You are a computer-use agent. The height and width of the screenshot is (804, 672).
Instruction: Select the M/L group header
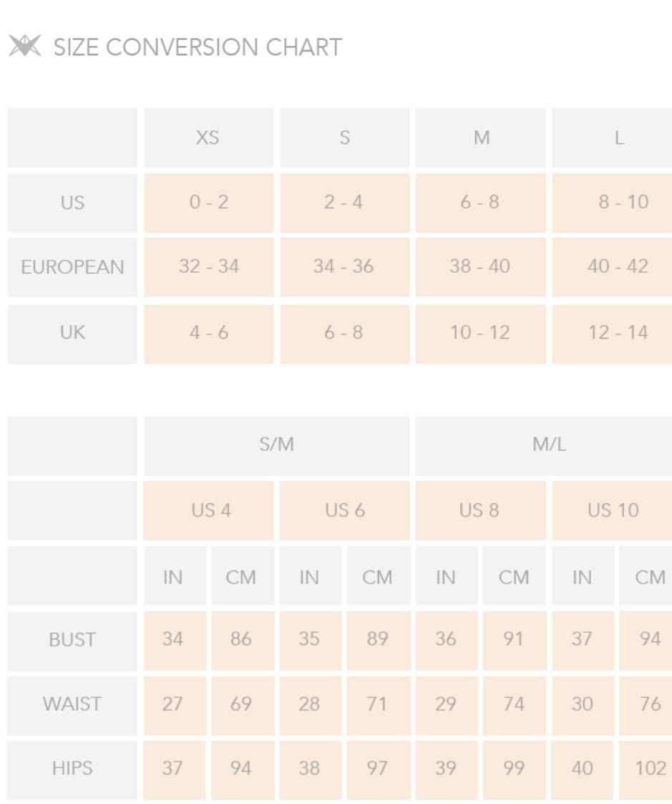tap(544, 445)
